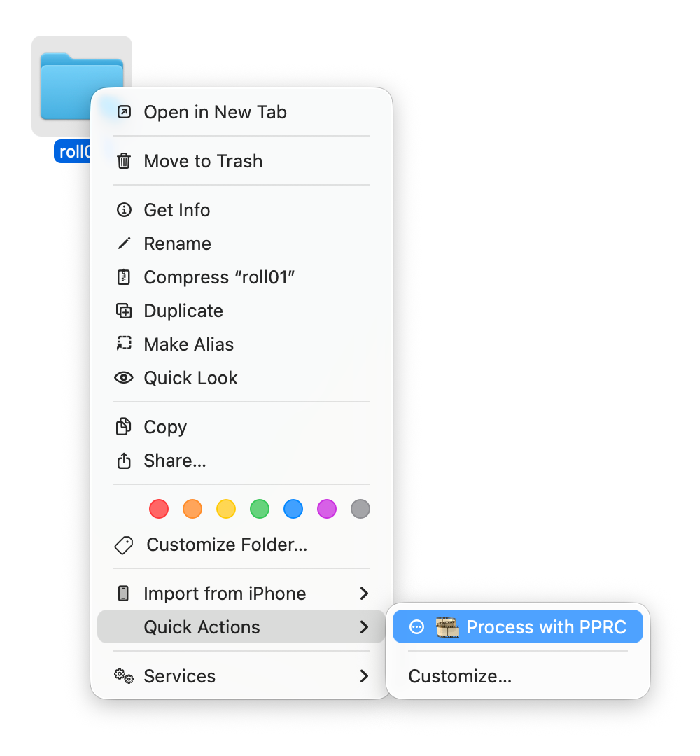
Task: Open Import from iPhone submenu
Action: (x=241, y=594)
